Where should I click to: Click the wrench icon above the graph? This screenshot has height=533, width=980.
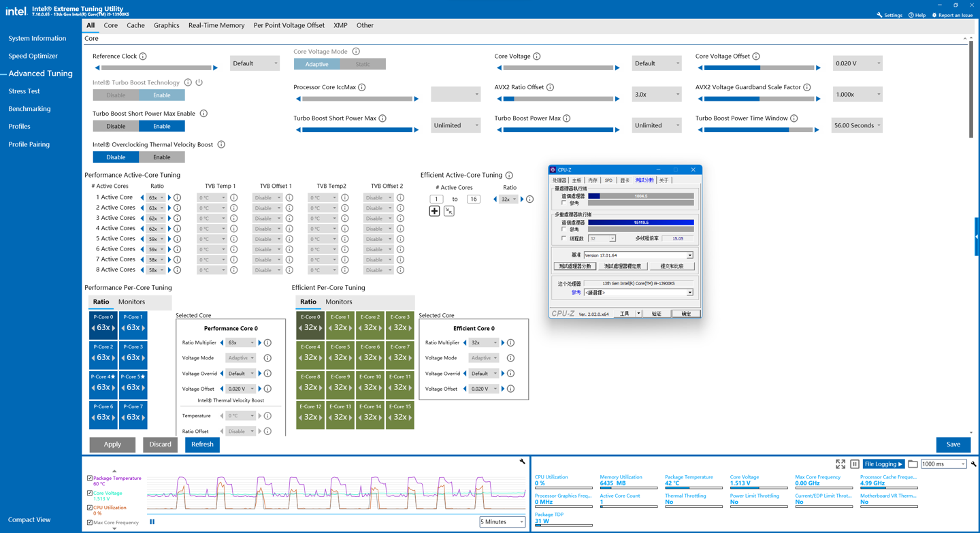click(x=522, y=462)
